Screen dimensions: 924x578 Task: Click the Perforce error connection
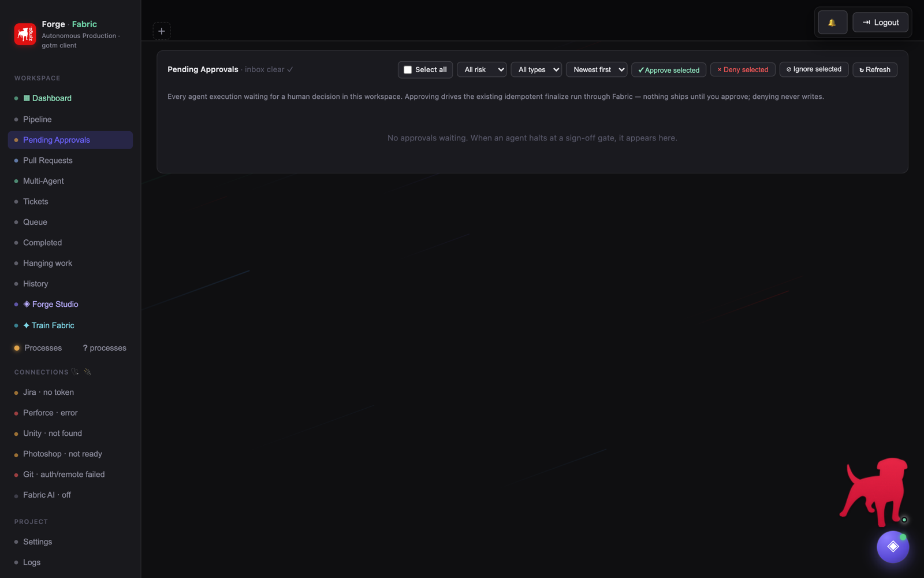click(70, 413)
